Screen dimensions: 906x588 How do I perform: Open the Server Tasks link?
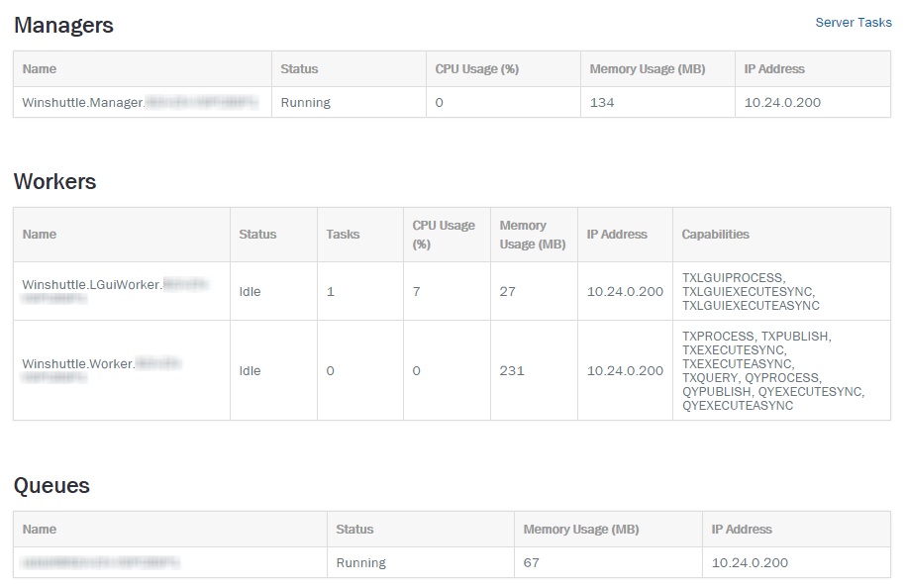tap(854, 23)
